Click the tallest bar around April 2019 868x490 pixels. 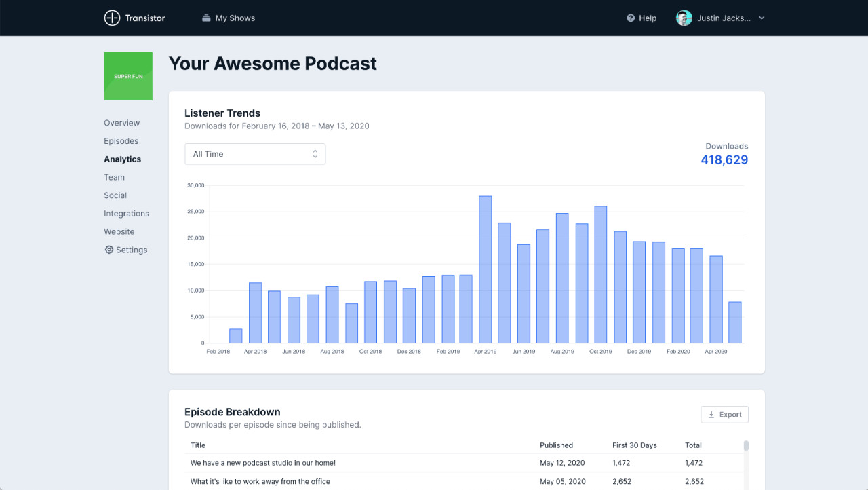pyautogui.click(x=486, y=268)
